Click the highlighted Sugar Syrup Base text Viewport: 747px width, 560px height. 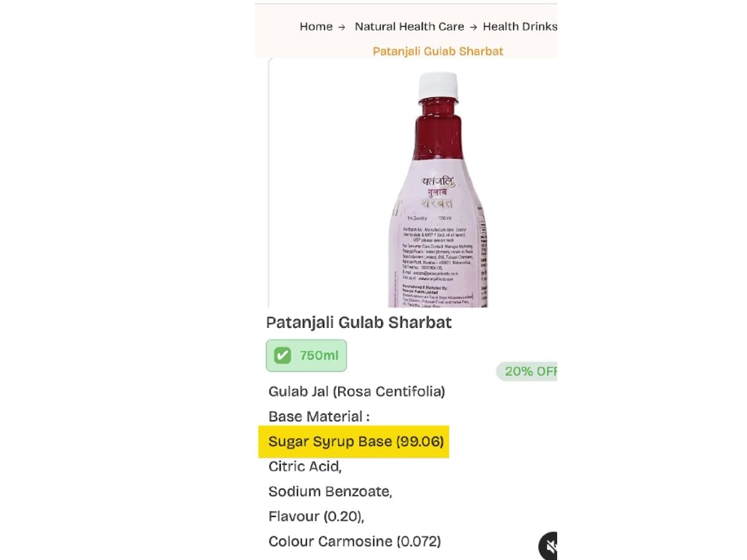click(356, 442)
